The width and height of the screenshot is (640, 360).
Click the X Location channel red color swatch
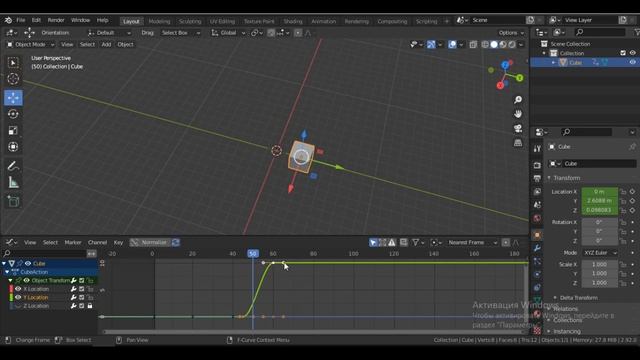coord(11,289)
